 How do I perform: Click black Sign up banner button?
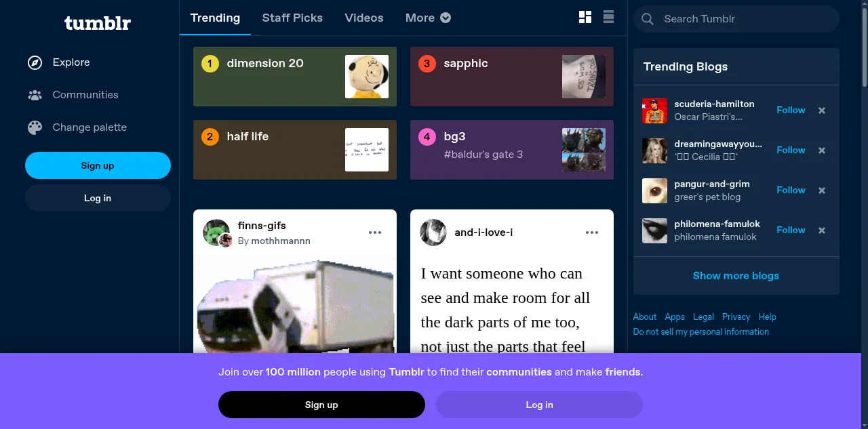321,405
